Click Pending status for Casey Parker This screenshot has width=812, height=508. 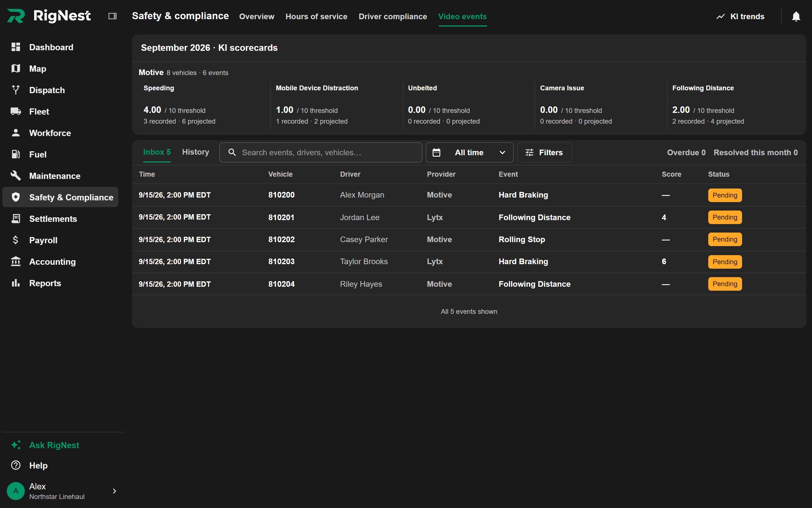point(725,240)
